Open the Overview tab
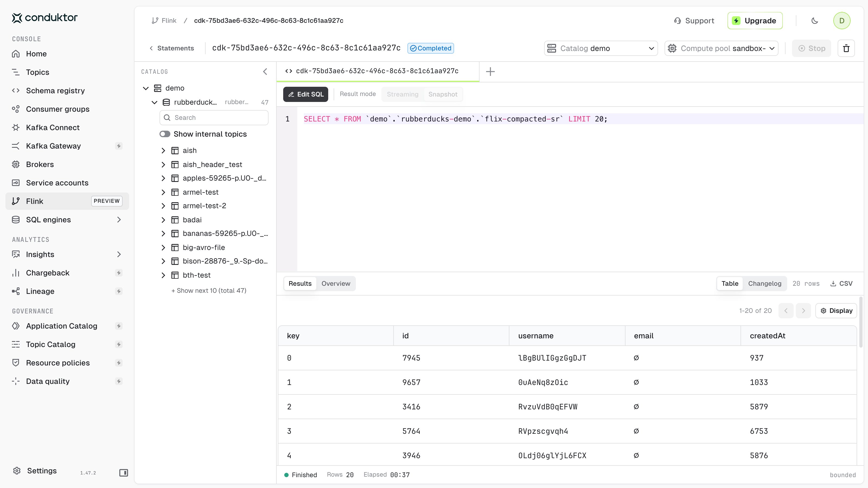 [x=336, y=284]
